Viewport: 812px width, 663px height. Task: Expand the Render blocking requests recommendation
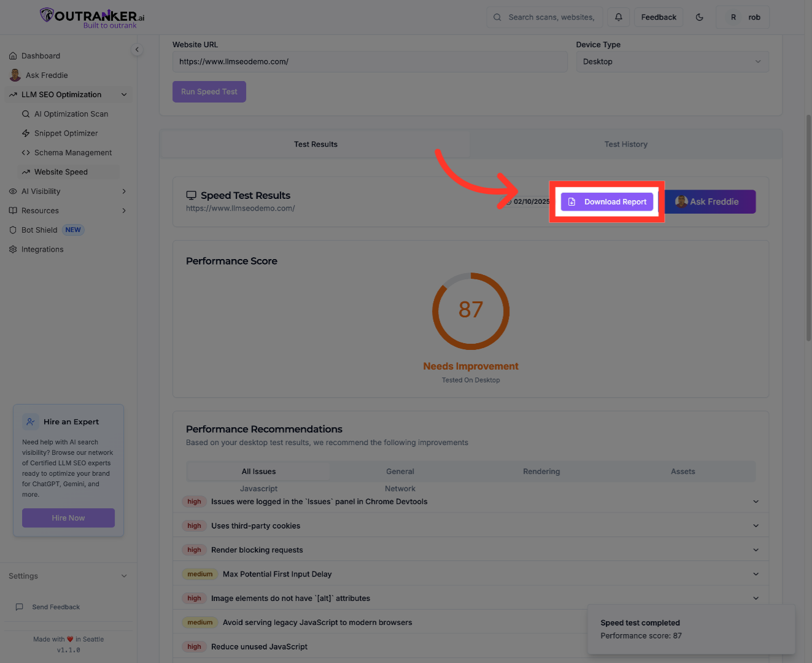[470, 549]
